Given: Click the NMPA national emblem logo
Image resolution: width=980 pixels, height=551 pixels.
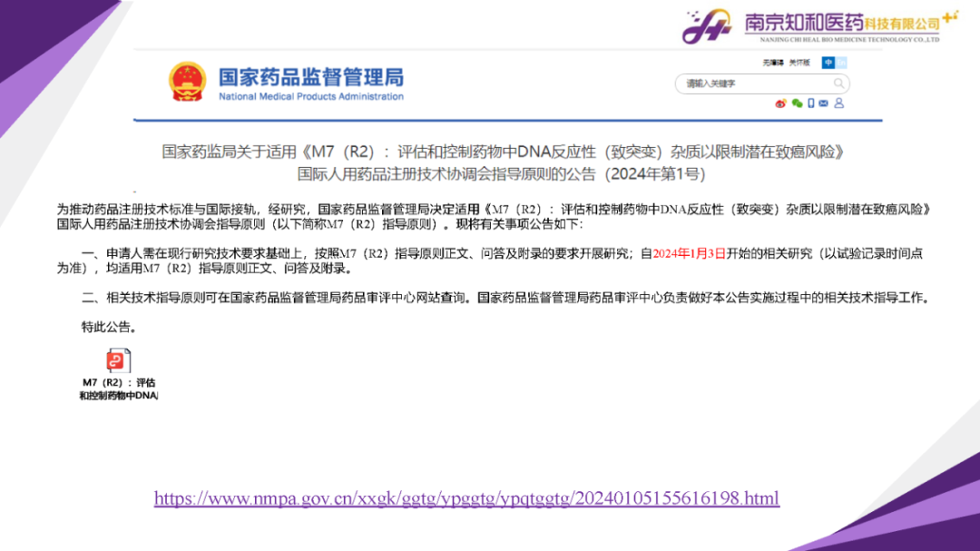Looking at the screenshot, I should [187, 83].
